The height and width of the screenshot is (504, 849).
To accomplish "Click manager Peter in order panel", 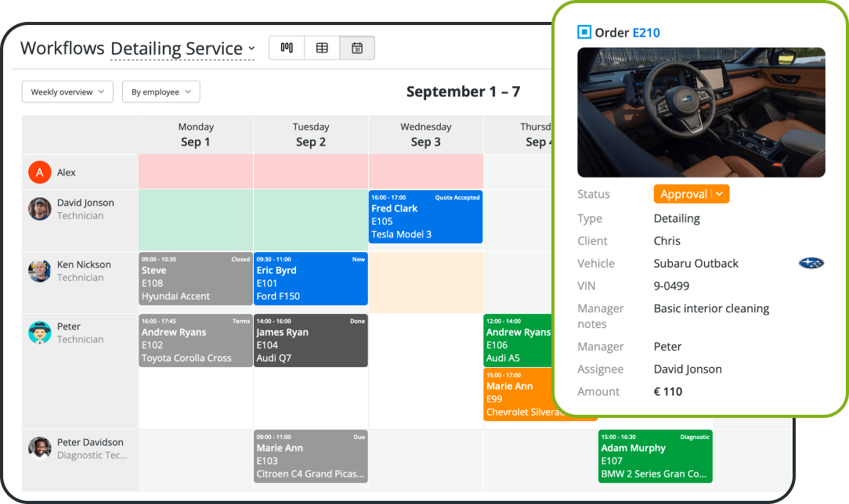I will (667, 347).
